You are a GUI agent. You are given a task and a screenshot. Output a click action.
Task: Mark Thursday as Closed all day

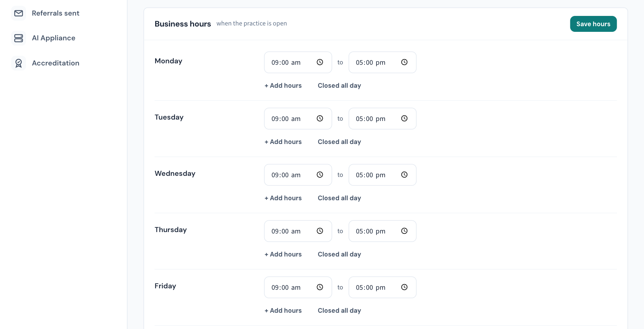coord(339,254)
